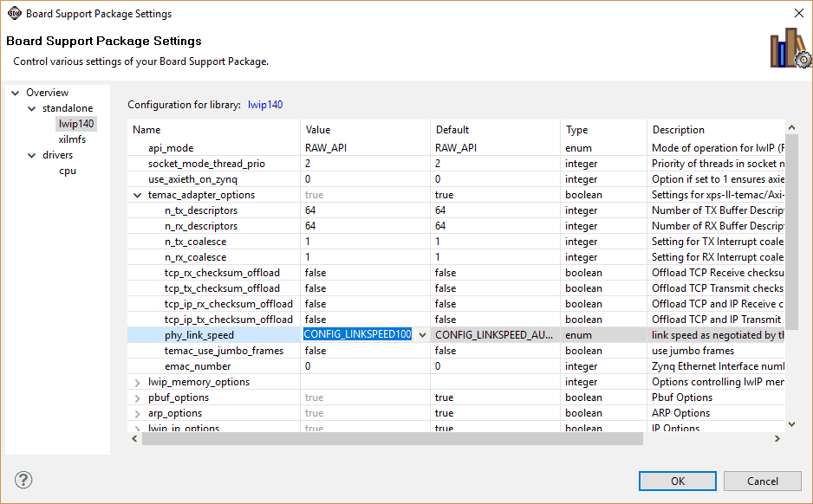Click the horizontal scrollbar under the table
Image resolution: width=813 pixels, height=504 pixels.
click(x=392, y=439)
